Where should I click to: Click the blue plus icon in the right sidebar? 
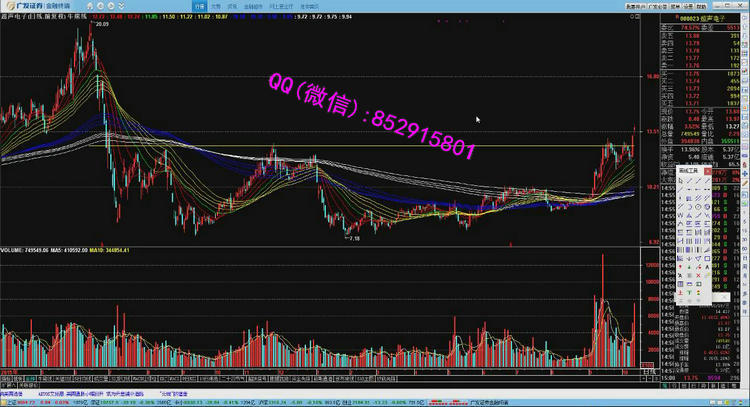(745, 173)
